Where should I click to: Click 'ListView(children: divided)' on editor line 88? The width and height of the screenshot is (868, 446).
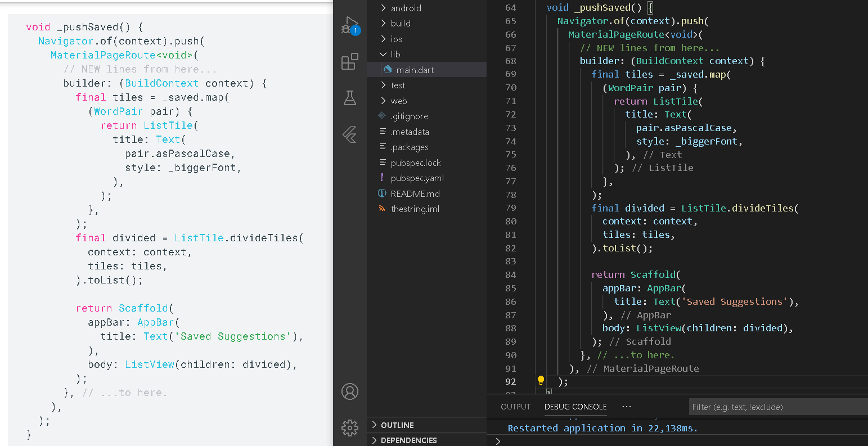pos(712,328)
